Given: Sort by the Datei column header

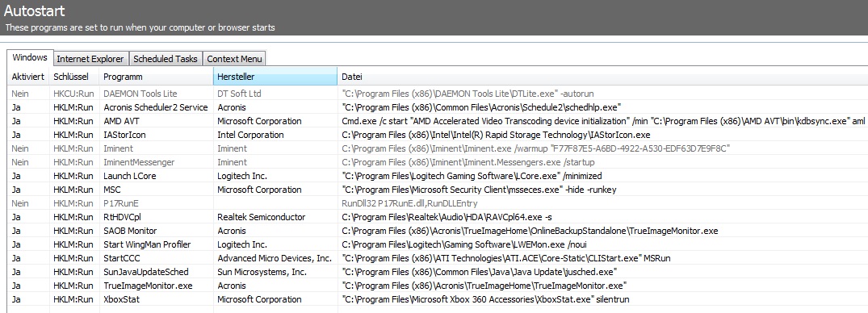Looking at the screenshot, I should pos(602,77).
